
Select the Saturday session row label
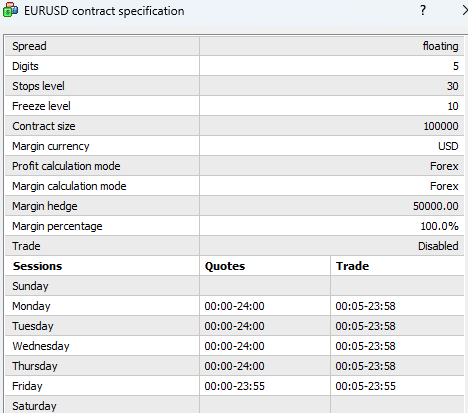(x=34, y=406)
